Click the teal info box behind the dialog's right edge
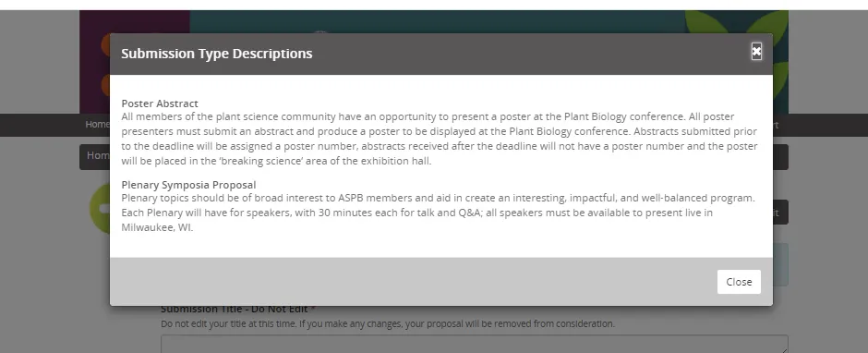This screenshot has height=353, width=868. (780, 264)
